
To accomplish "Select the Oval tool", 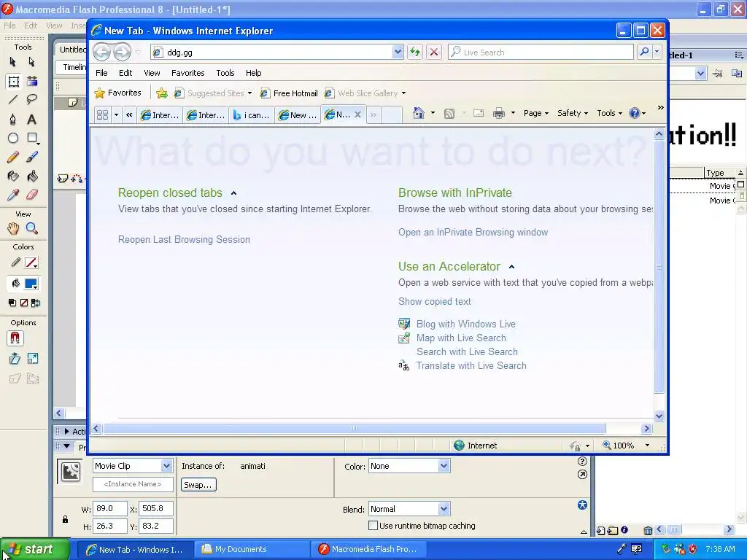I will tap(13, 138).
